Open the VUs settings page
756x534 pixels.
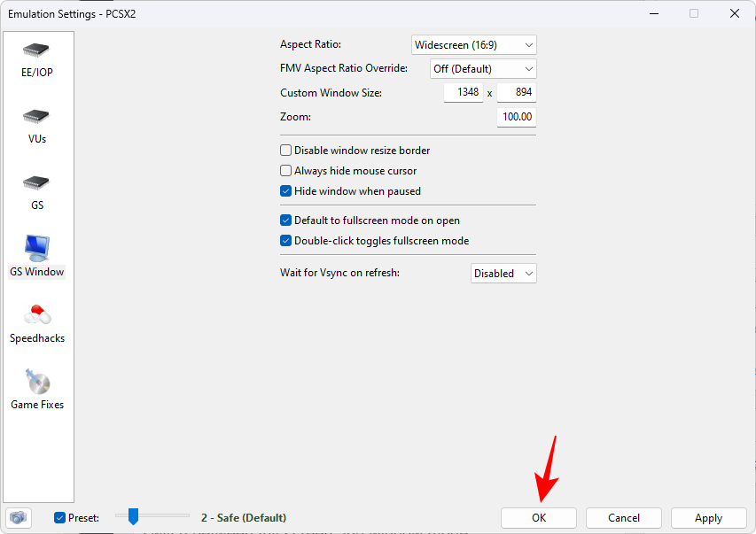tap(36, 127)
